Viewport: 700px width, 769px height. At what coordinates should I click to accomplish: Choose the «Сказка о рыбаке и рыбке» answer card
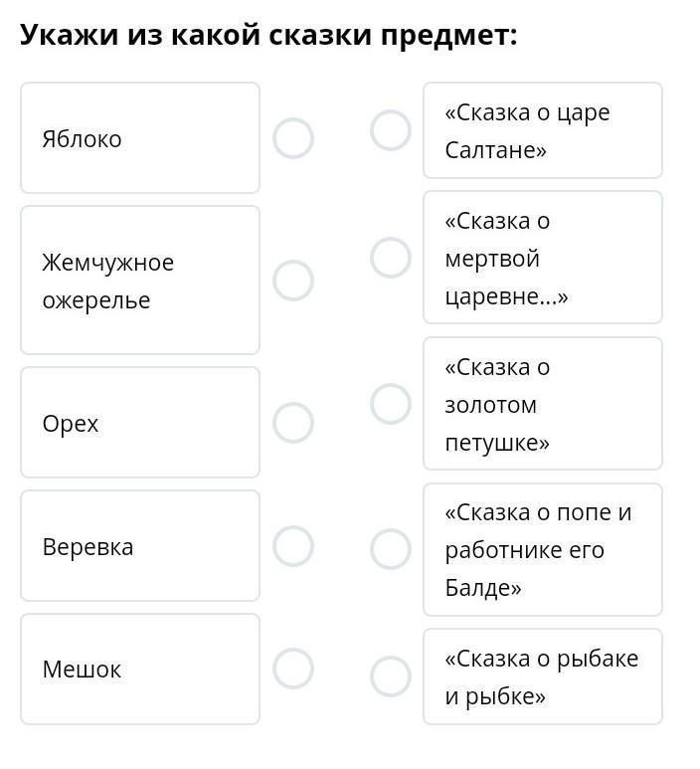point(542,676)
